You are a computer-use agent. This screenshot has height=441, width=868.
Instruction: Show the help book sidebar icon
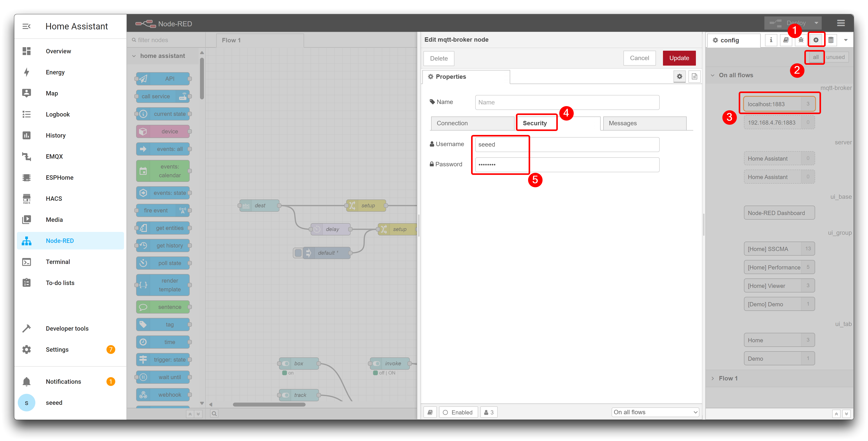[786, 40]
